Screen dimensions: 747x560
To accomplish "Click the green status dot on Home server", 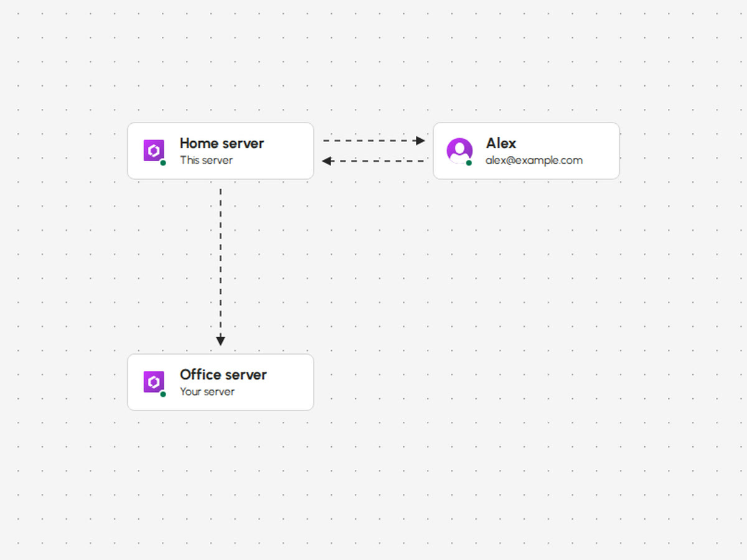I will tap(163, 162).
